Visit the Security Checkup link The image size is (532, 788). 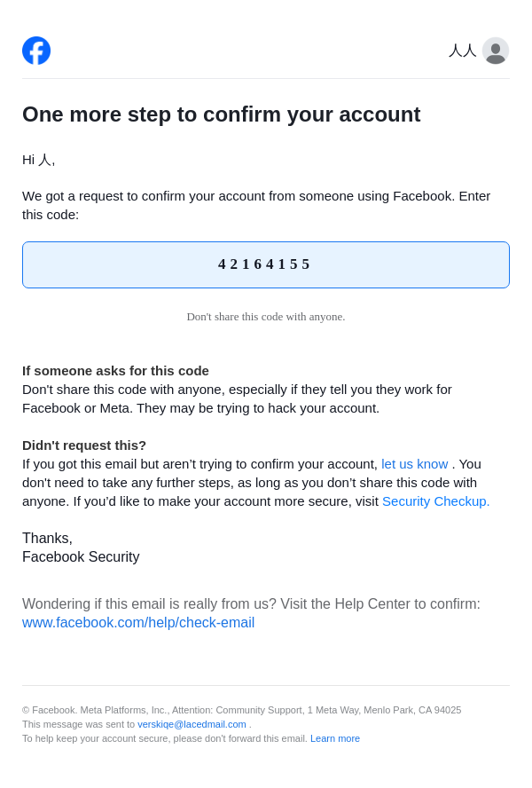point(435,500)
